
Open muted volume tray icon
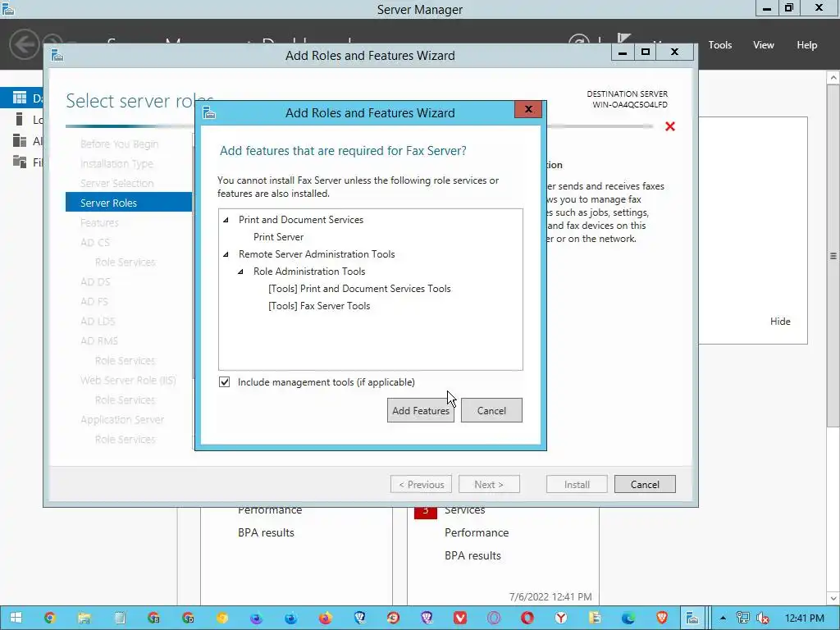click(x=762, y=618)
